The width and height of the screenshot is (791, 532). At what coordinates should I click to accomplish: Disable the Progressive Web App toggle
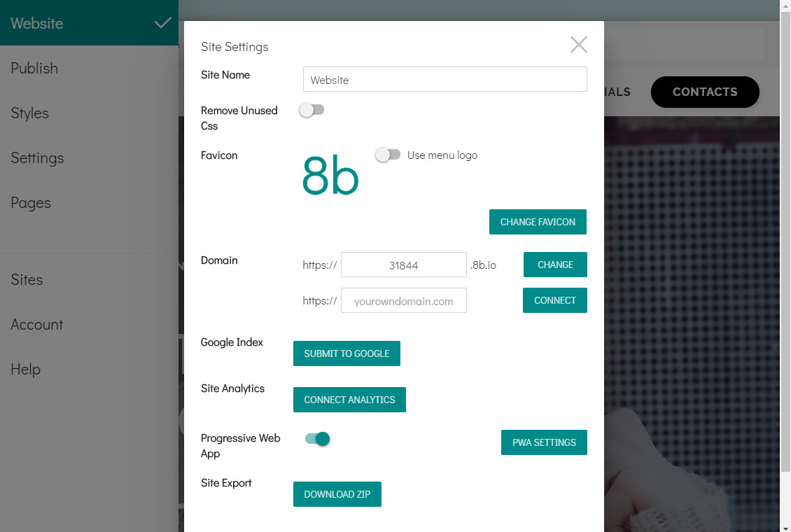pyautogui.click(x=317, y=439)
